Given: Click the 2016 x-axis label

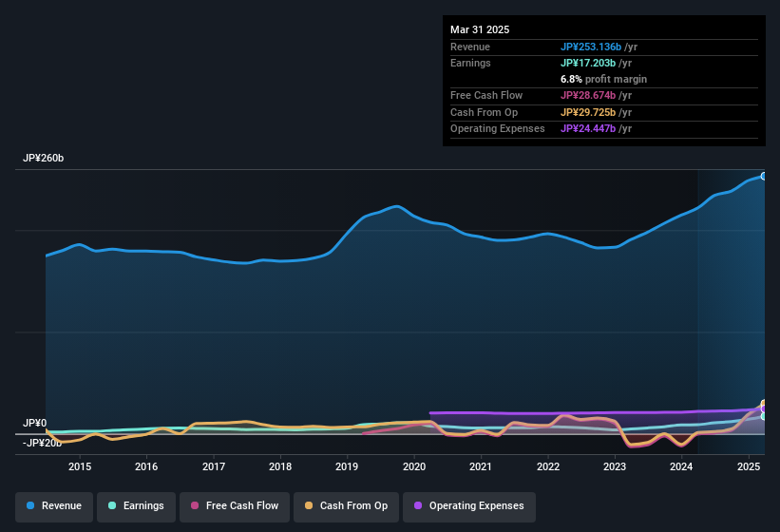Looking at the screenshot, I should tap(146, 466).
